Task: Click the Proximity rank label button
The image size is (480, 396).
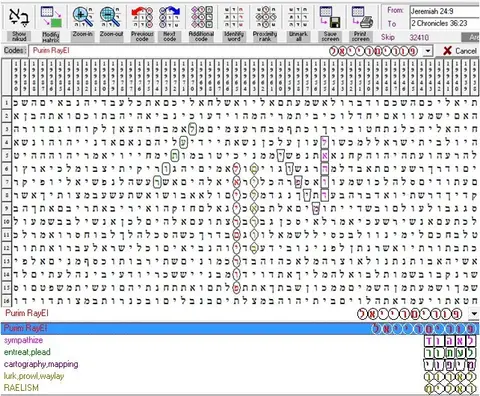Action: click(x=265, y=36)
